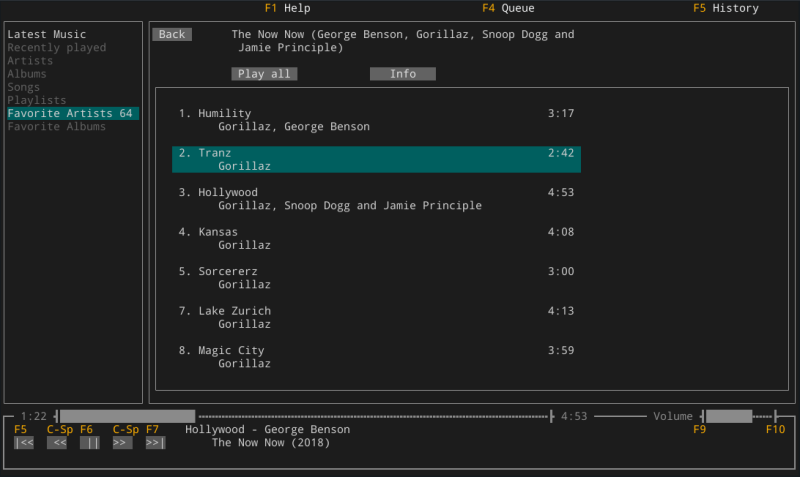Click the elapsed time 1:22
This screenshot has height=477, width=800.
tap(34, 416)
